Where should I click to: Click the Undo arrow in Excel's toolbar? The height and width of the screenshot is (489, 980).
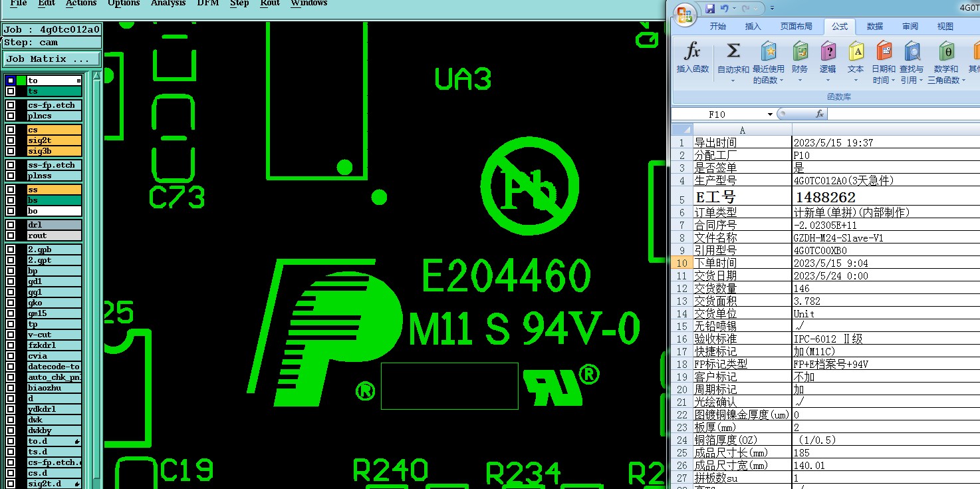725,9
